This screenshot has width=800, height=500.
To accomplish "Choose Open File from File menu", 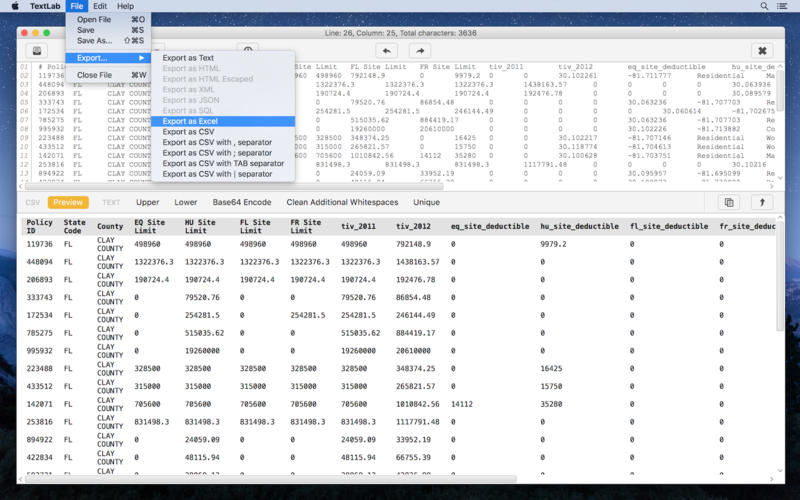I will [x=108, y=19].
